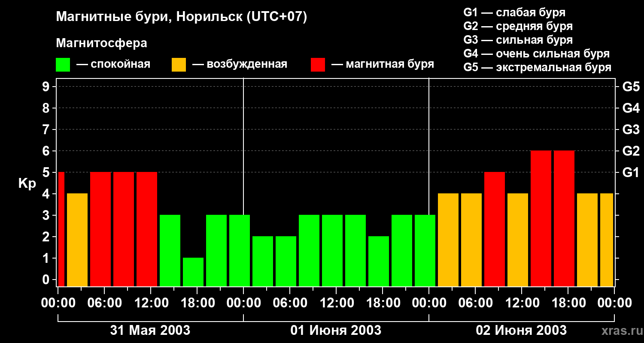The image size is (644, 343).
Task: Click the «— возбужденная» legend label
Action: pyautogui.click(x=240, y=64)
